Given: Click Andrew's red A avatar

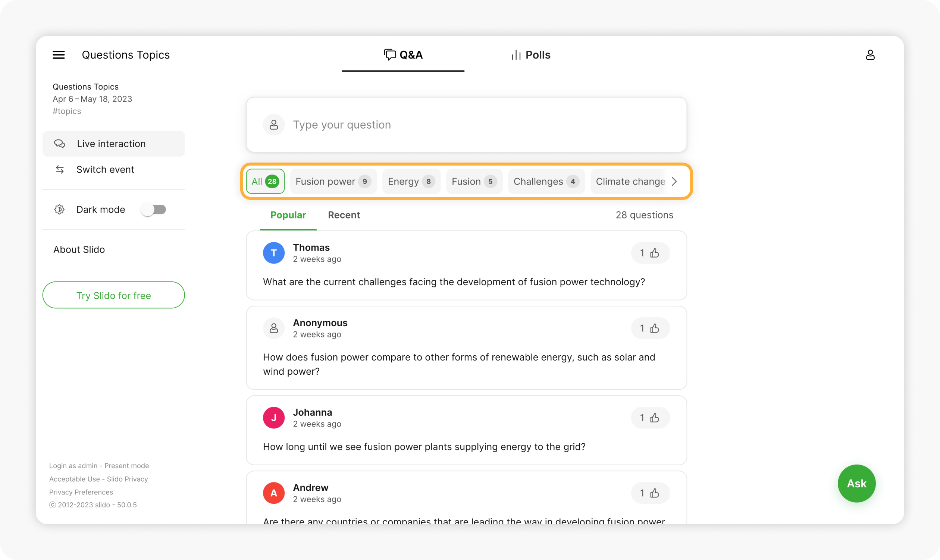Looking at the screenshot, I should coord(274,493).
